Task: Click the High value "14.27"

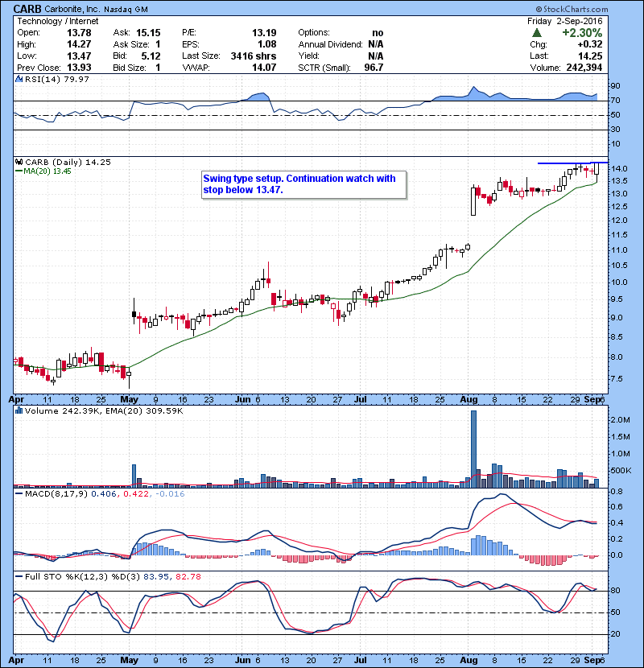Action: (x=79, y=44)
